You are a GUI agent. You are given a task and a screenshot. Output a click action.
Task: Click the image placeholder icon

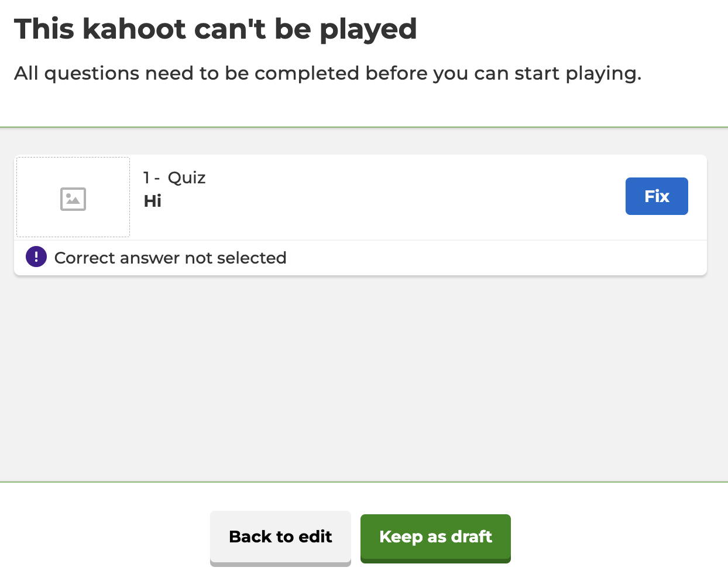click(73, 199)
